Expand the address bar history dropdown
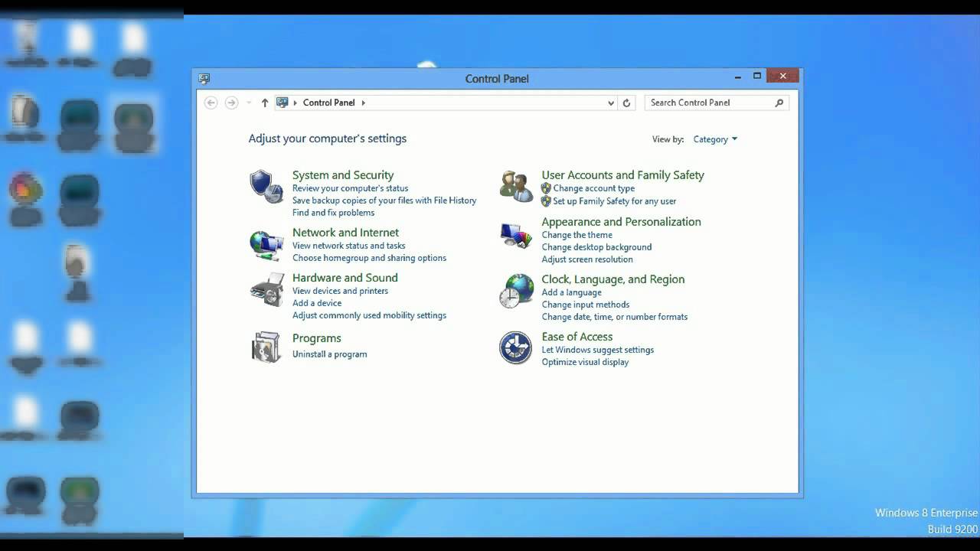 click(611, 103)
